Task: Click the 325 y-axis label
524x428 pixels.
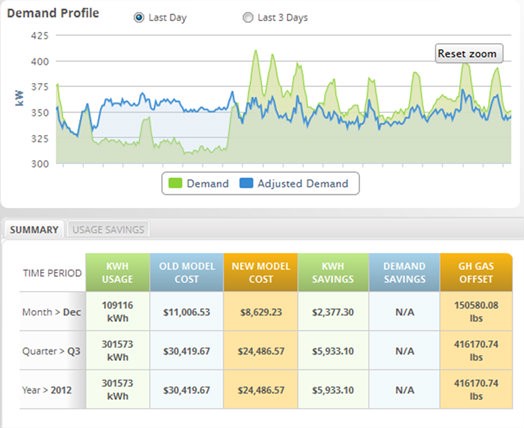Action: [x=40, y=138]
